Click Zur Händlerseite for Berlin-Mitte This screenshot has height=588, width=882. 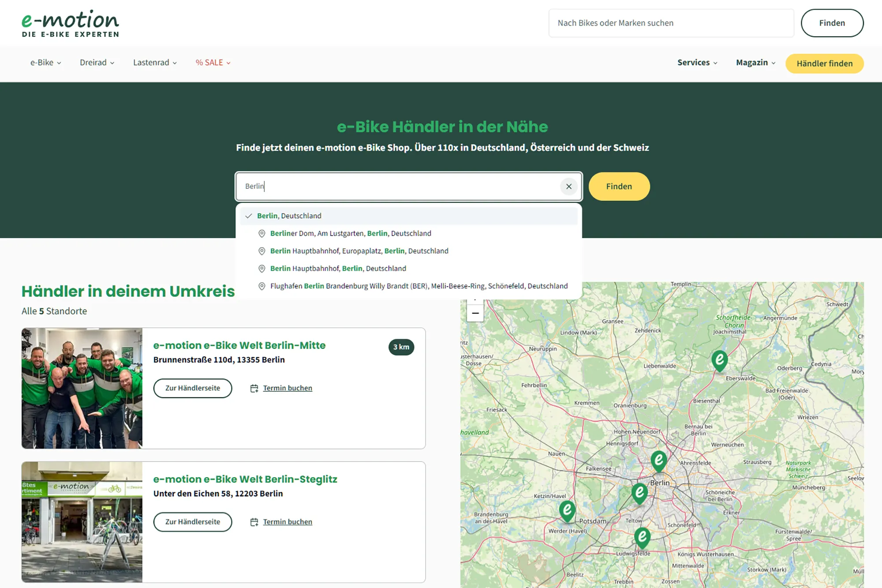coord(192,388)
